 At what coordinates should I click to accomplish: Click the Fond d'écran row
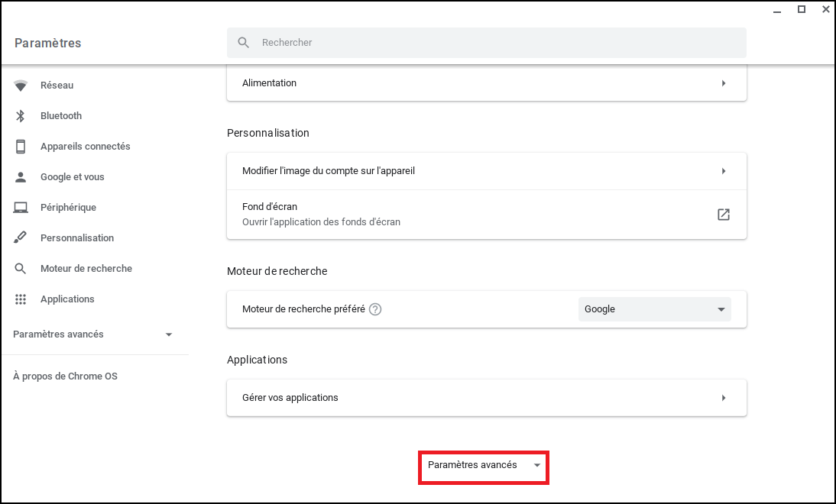[459, 215]
